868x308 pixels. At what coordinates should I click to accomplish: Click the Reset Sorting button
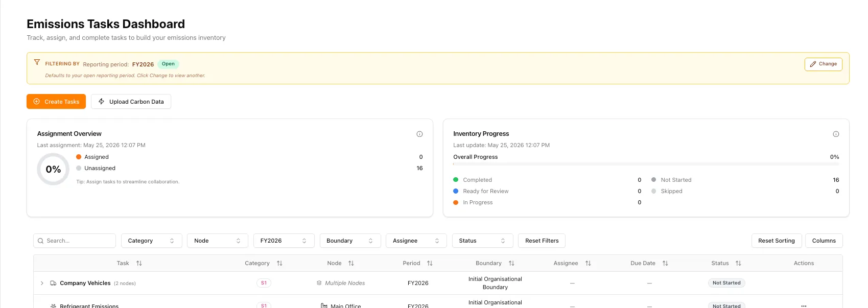click(776, 241)
